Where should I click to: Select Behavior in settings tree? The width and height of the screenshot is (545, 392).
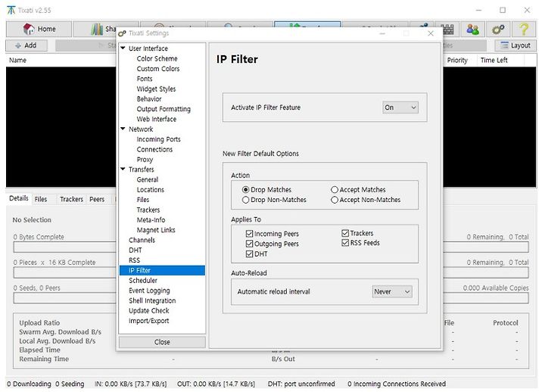pos(149,98)
